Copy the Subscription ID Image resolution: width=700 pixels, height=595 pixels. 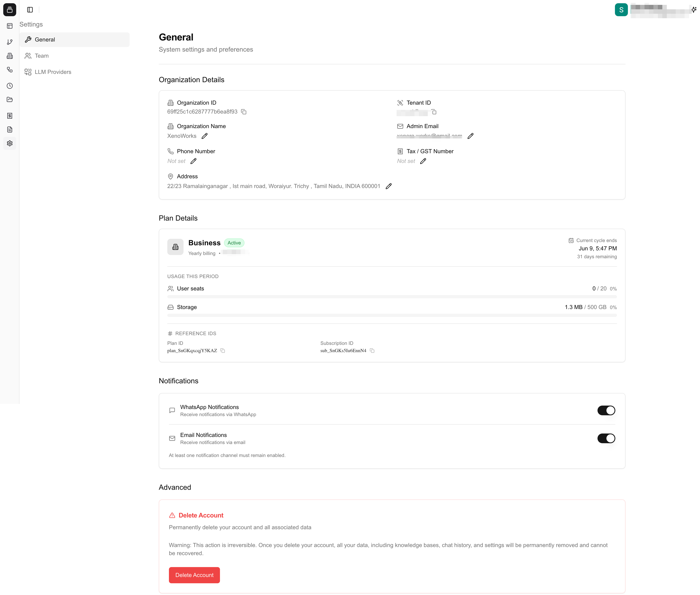pyautogui.click(x=372, y=351)
